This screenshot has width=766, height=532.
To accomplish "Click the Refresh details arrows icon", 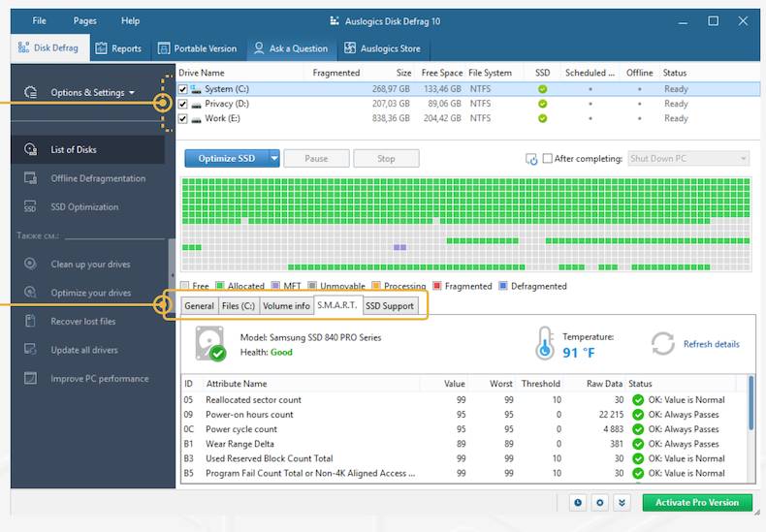I will click(662, 344).
